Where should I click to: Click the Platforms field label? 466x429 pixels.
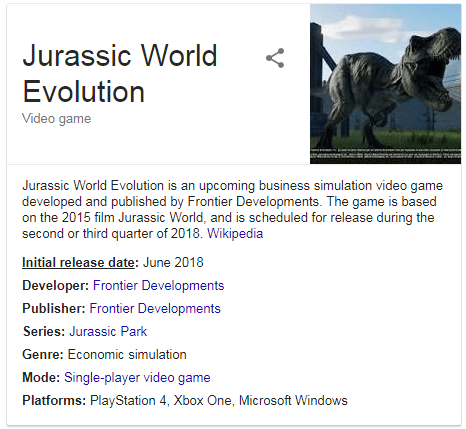[54, 401]
